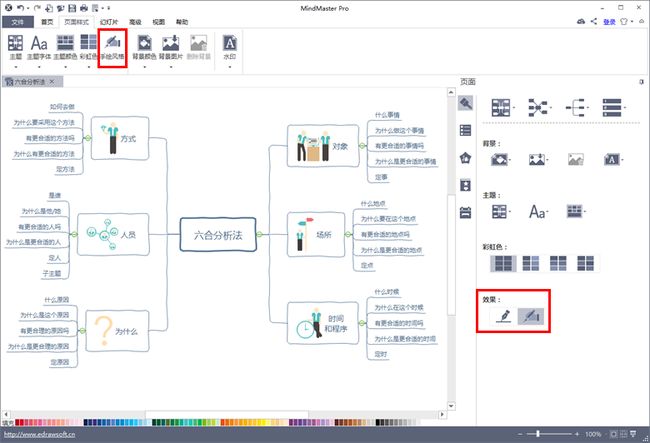Click the share icon in title area
Image resolution: width=650 pixels, height=443 pixels.
(x=594, y=22)
